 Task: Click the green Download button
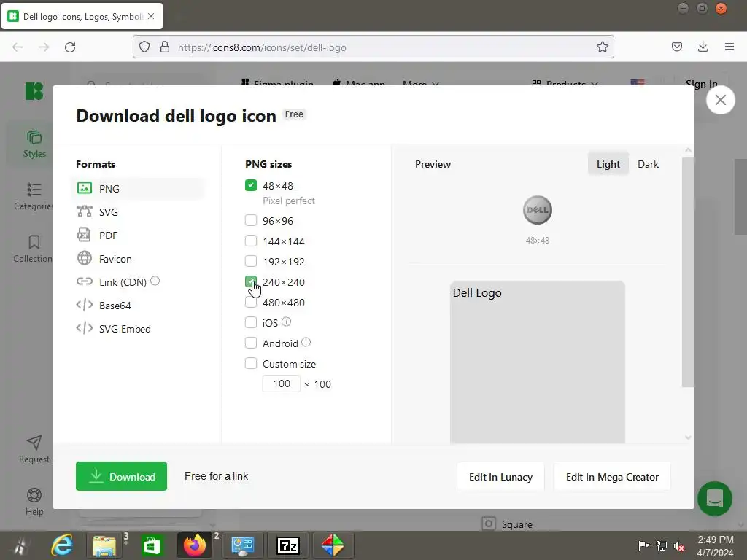click(x=122, y=476)
